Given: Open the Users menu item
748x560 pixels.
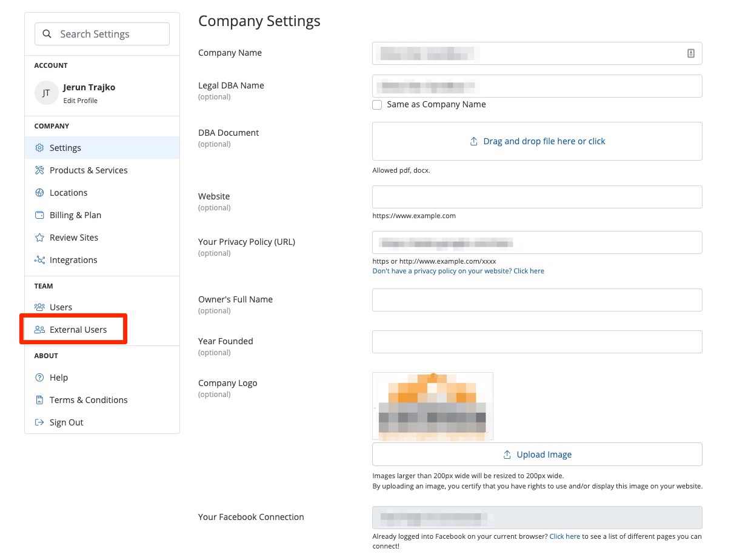Looking at the screenshot, I should [61, 307].
